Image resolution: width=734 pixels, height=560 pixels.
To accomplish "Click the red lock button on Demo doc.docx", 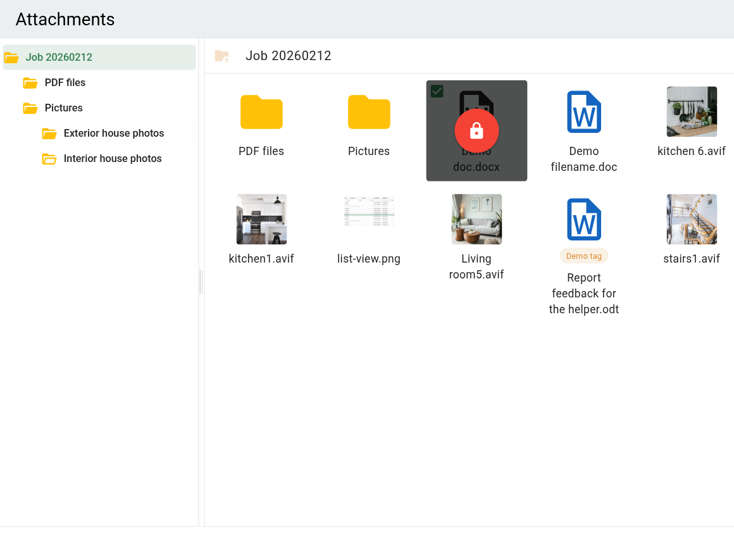I will pyautogui.click(x=476, y=131).
